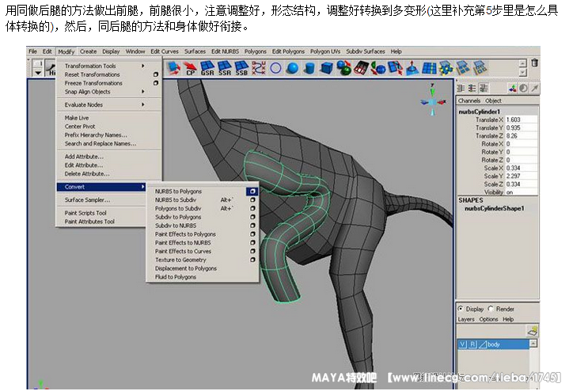Choose Polygons to Subdiv in Convert submenu
The height and width of the screenshot is (391, 588).
tap(178, 208)
